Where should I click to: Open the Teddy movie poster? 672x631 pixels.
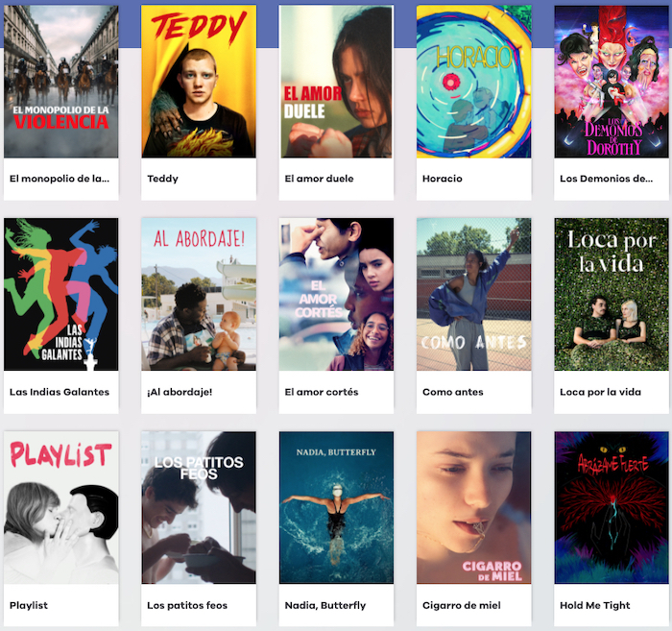199,82
